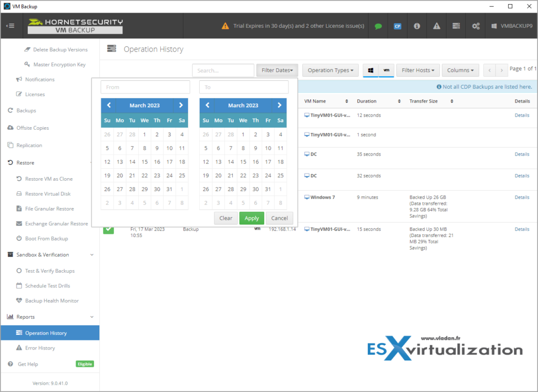Open the info icon in the top bar

click(x=417, y=25)
